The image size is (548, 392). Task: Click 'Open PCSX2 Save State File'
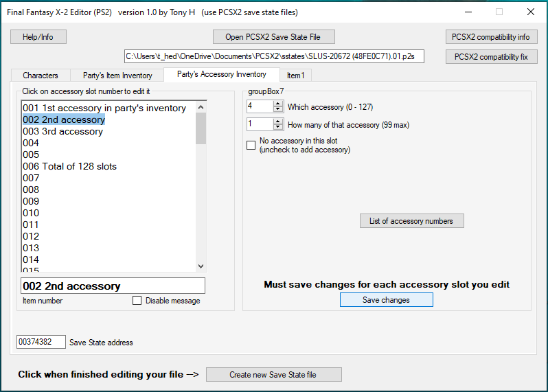point(273,37)
